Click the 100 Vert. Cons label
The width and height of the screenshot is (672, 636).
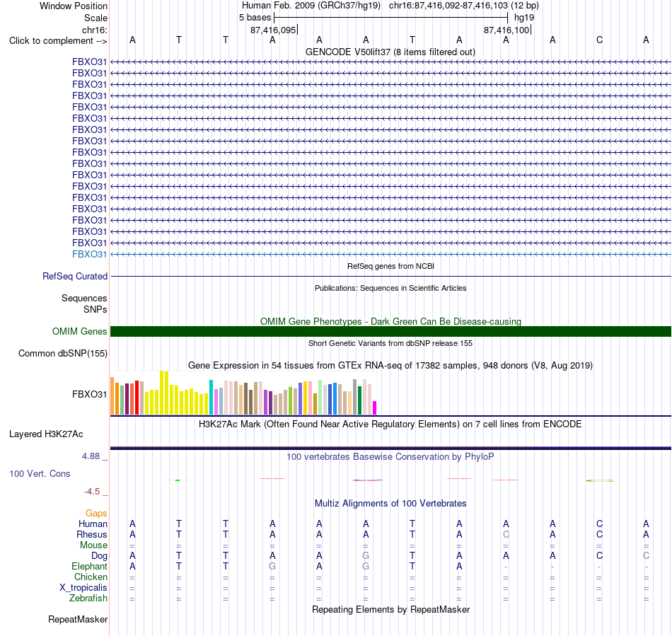[x=40, y=473]
